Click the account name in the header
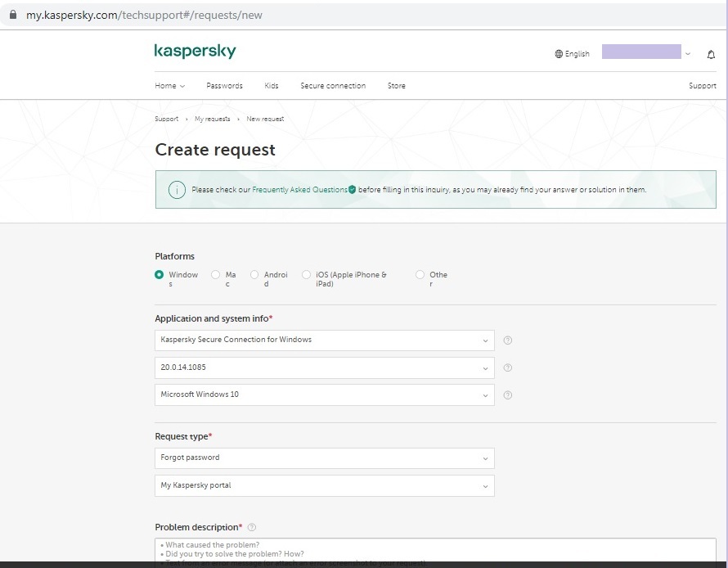 (x=641, y=52)
